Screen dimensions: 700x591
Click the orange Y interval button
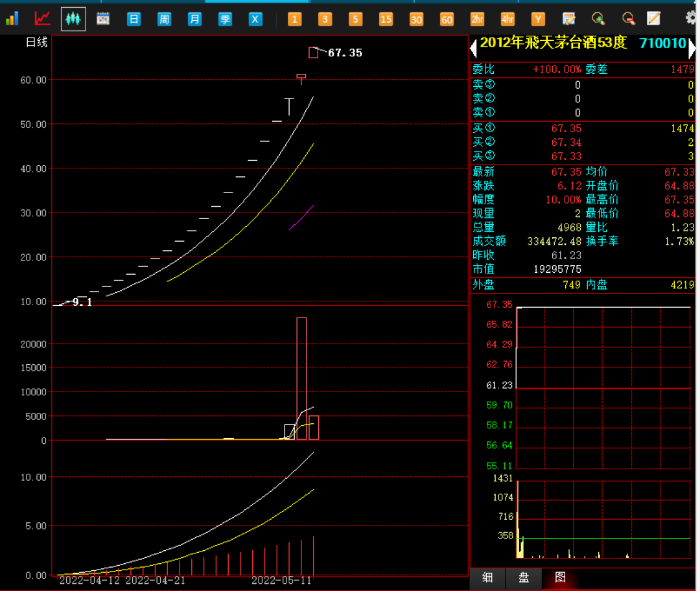tap(538, 19)
